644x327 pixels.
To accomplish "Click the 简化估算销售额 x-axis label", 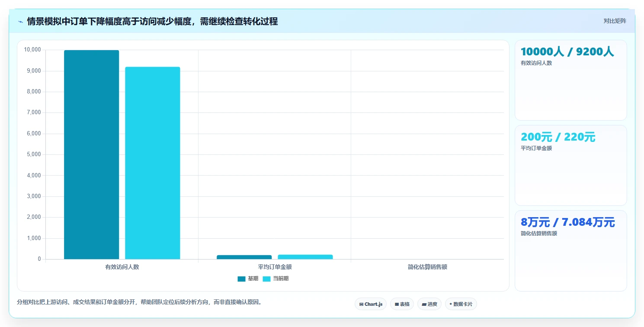I will coord(427,267).
